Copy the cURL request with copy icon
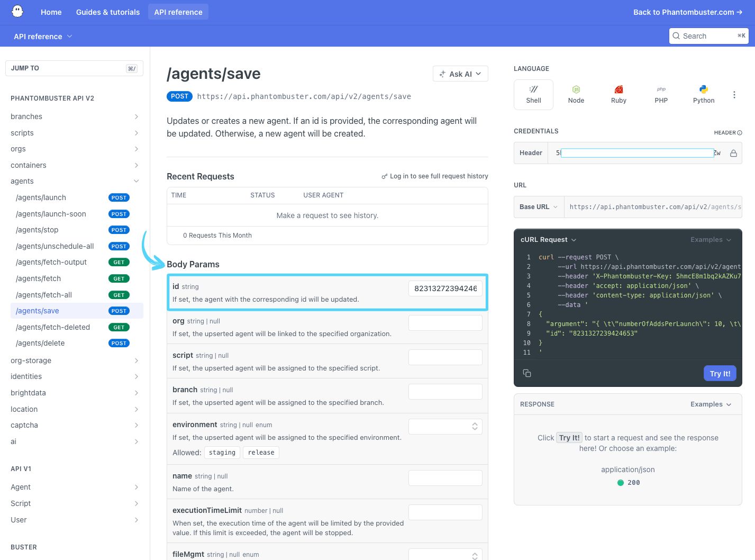The image size is (755, 560). [527, 373]
